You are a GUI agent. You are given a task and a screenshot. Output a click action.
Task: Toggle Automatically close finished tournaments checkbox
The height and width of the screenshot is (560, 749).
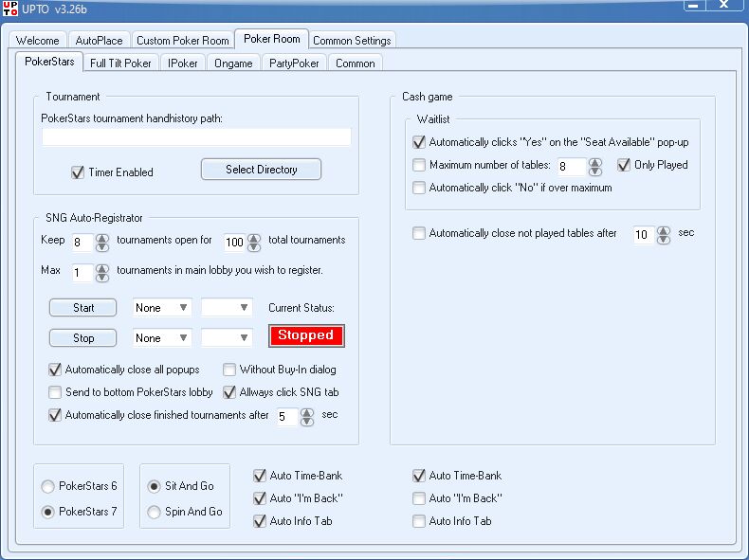[x=55, y=415]
